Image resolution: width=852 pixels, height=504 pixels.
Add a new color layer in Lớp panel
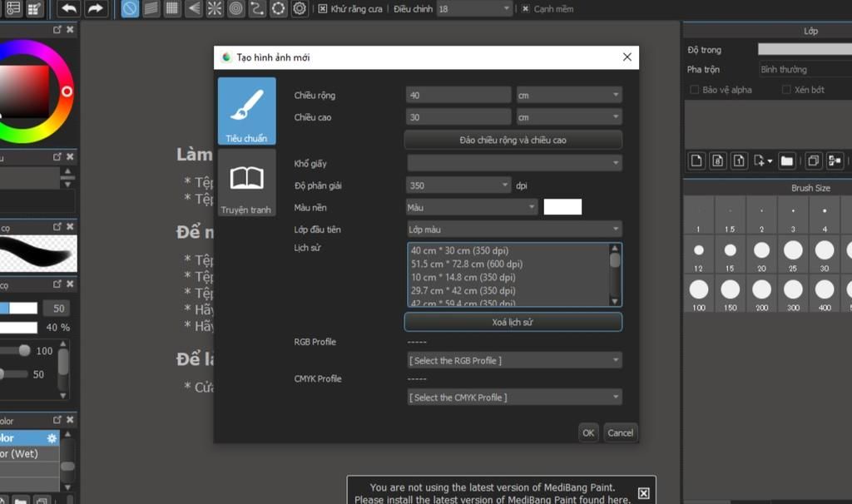click(696, 161)
